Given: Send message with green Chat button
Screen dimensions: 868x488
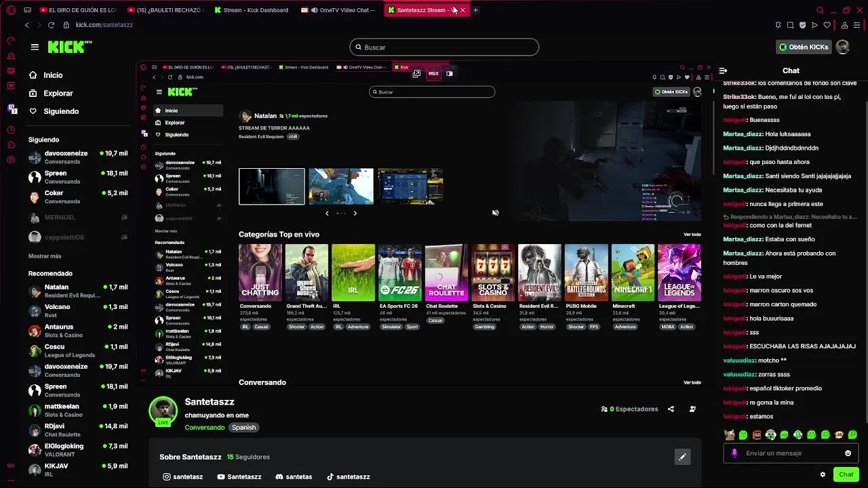Looking at the screenshot, I should tap(846, 474).
